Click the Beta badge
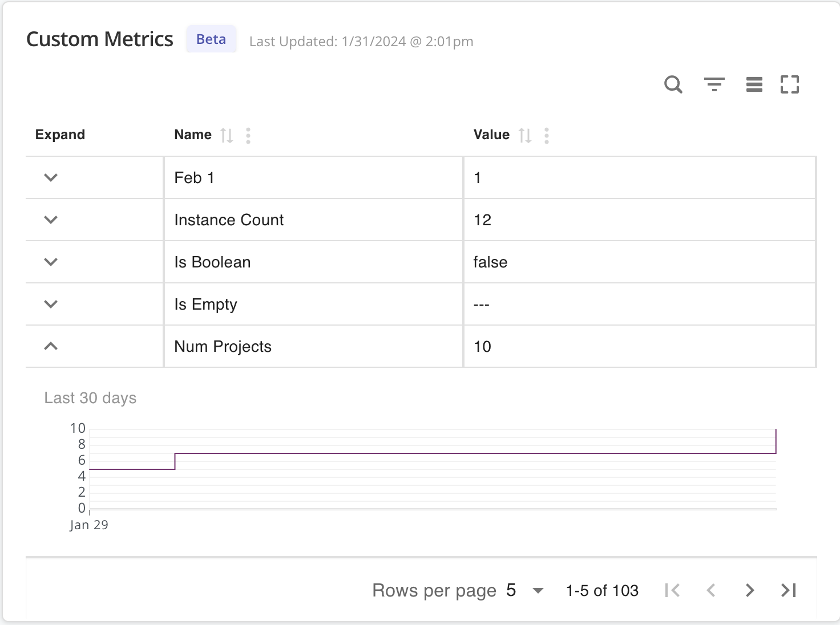 [211, 39]
